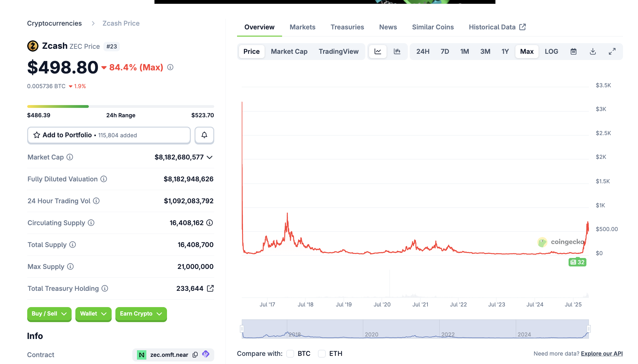Select the line chart view icon

377,51
